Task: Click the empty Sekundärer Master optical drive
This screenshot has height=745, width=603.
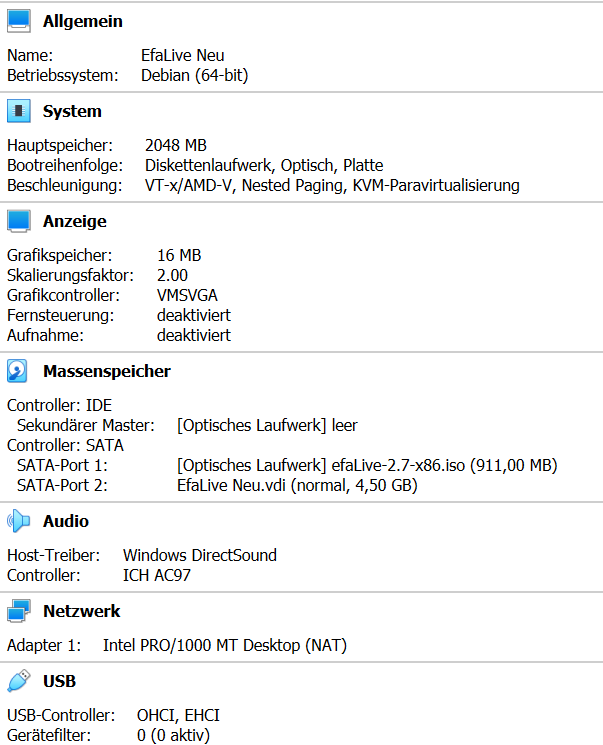Action: tap(266, 425)
